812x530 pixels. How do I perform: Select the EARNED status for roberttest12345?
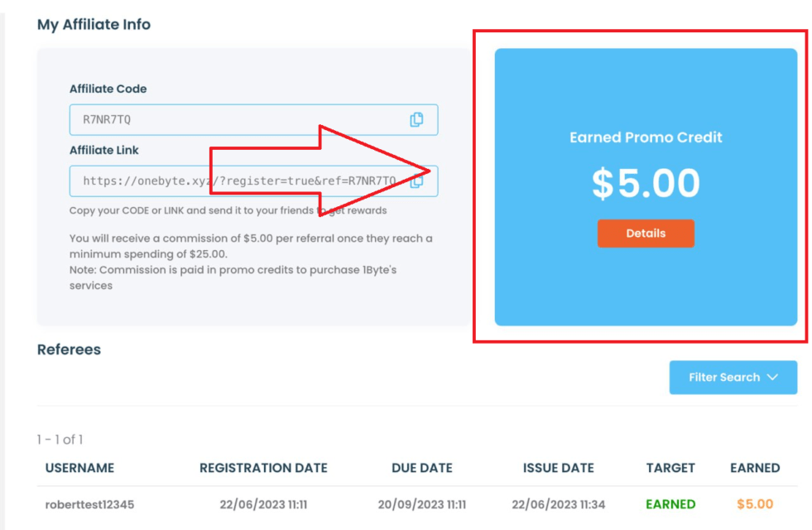click(670, 503)
